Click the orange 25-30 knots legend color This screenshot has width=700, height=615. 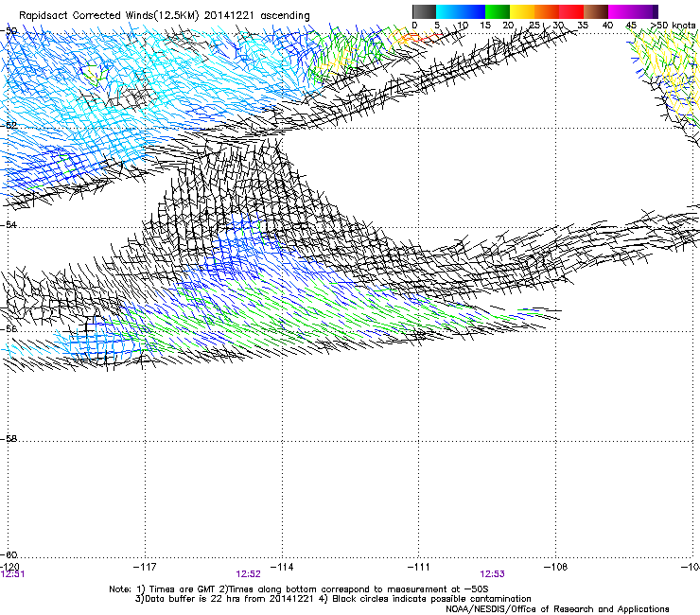547,11
